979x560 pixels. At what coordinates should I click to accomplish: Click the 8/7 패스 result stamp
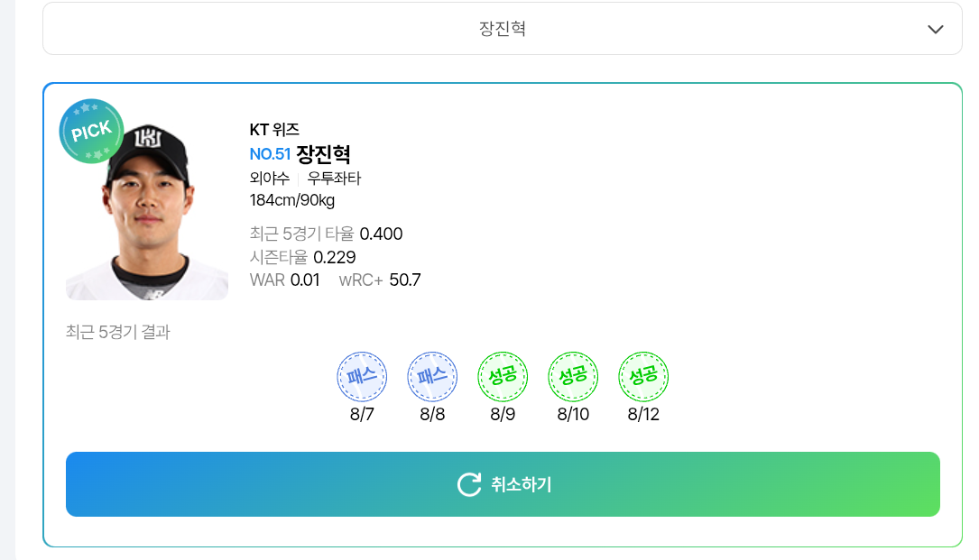[x=362, y=376]
